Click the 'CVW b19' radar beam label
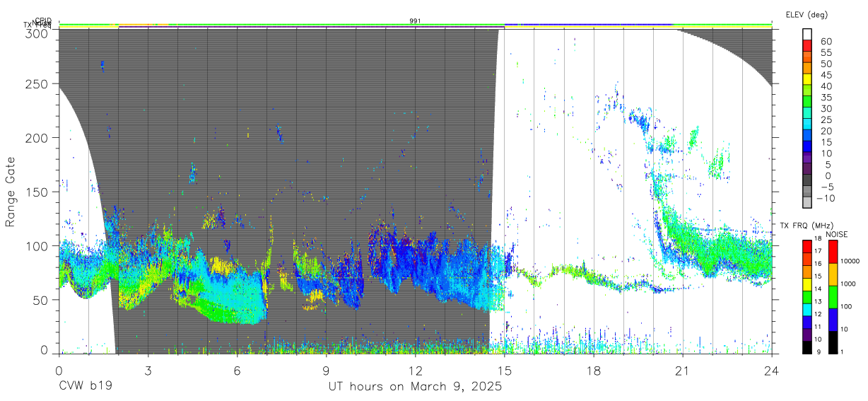The height and width of the screenshot is (401, 868). [85, 387]
